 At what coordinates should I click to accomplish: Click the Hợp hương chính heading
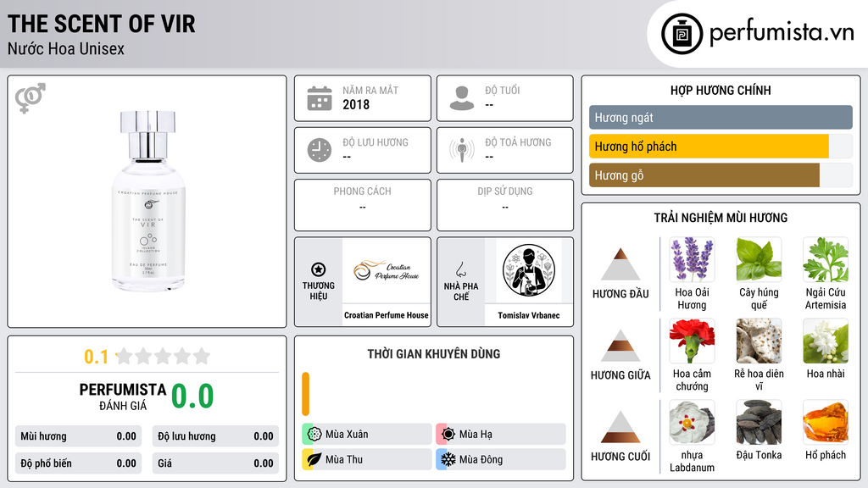pyautogui.click(x=721, y=90)
